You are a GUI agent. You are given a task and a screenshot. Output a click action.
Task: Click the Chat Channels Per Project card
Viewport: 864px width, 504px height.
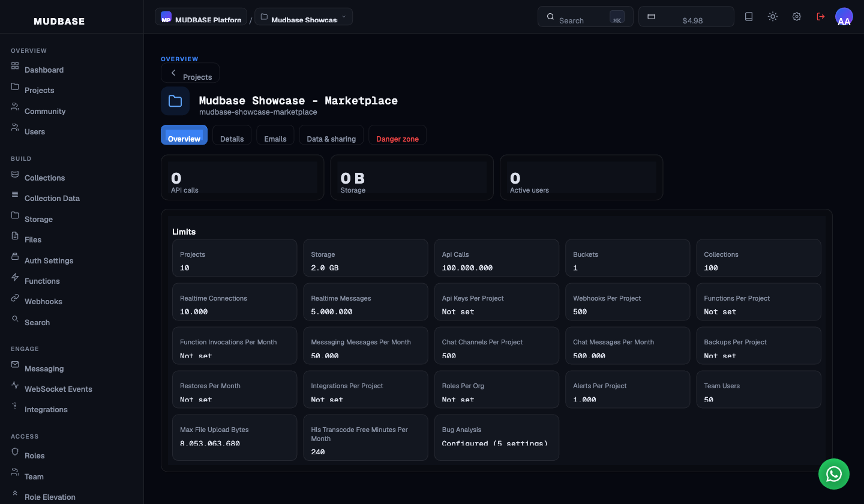(497, 346)
